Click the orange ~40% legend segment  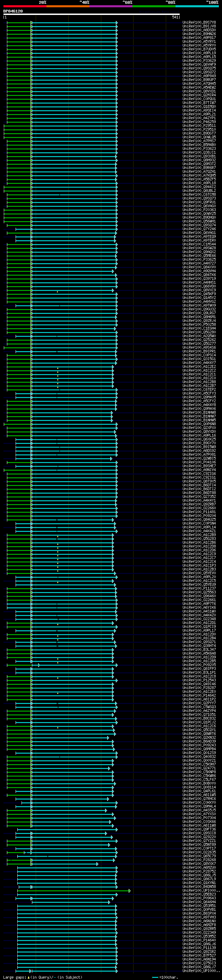coord(68,6)
